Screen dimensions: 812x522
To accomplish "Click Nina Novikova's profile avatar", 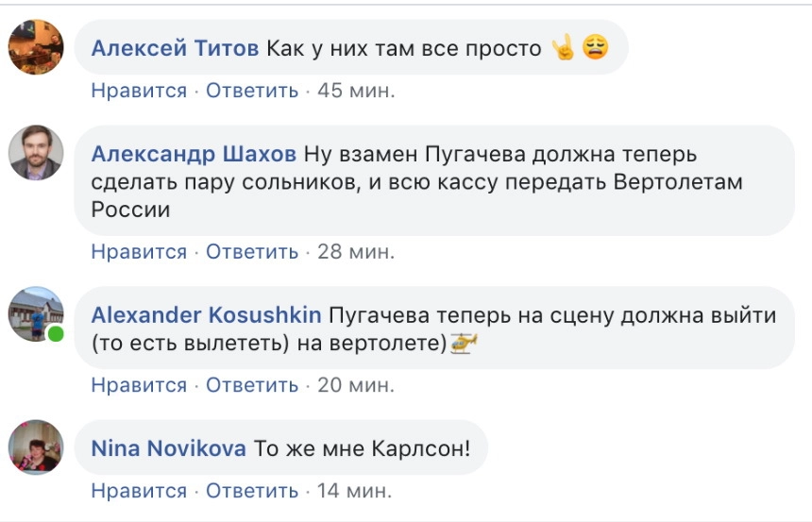I will [x=36, y=446].
